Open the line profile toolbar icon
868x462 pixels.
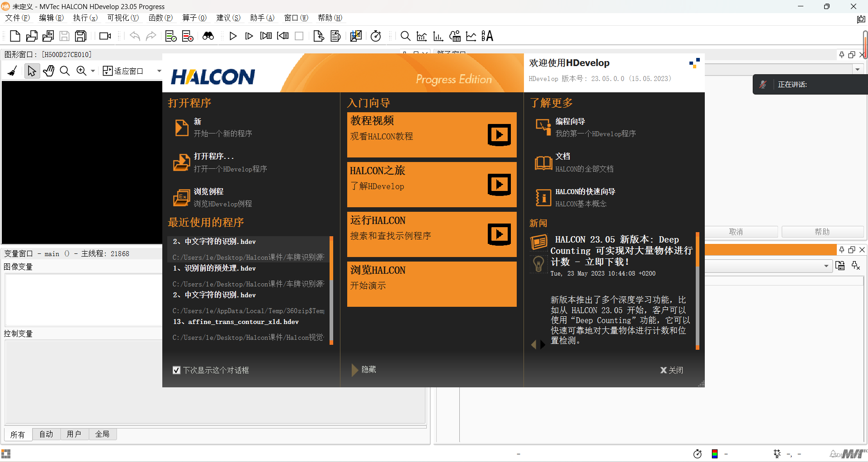tap(471, 36)
